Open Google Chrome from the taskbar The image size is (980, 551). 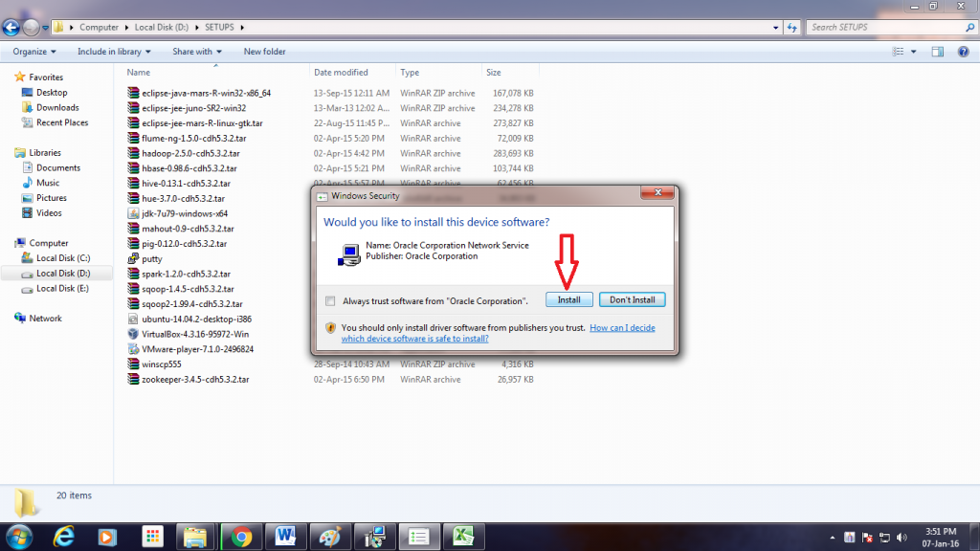[x=241, y=538]
